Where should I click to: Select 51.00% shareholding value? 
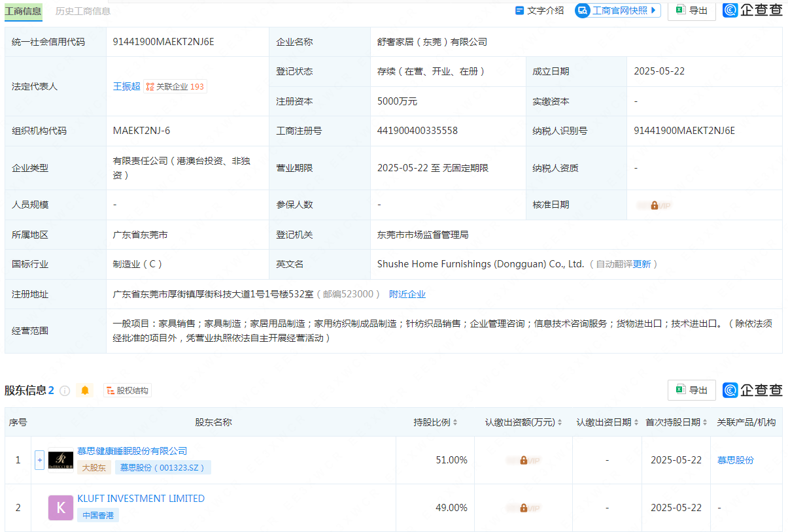pyautogui.click(x=452, y=460)
